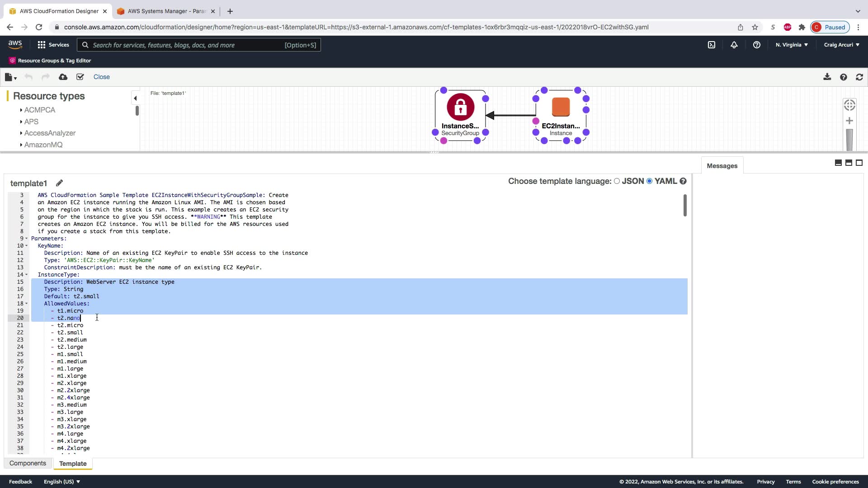This screenshot has height=488, width=868.
Task: Open the file menu icon
Action: pyautogui.click(x=10, y=77)
